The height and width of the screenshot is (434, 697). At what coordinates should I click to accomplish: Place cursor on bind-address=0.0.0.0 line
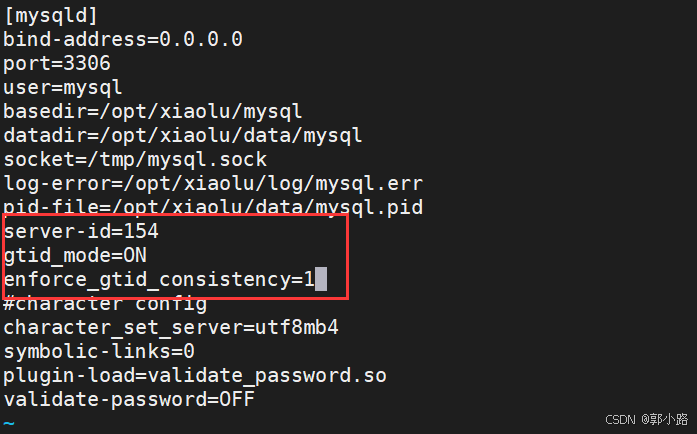123,39
